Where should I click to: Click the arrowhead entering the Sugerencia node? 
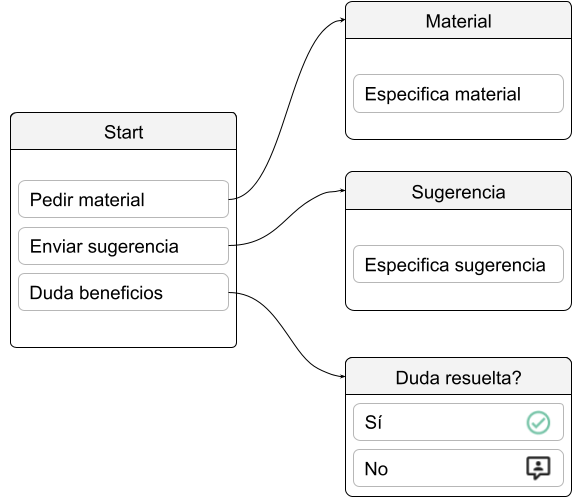(x=343, y=190)
